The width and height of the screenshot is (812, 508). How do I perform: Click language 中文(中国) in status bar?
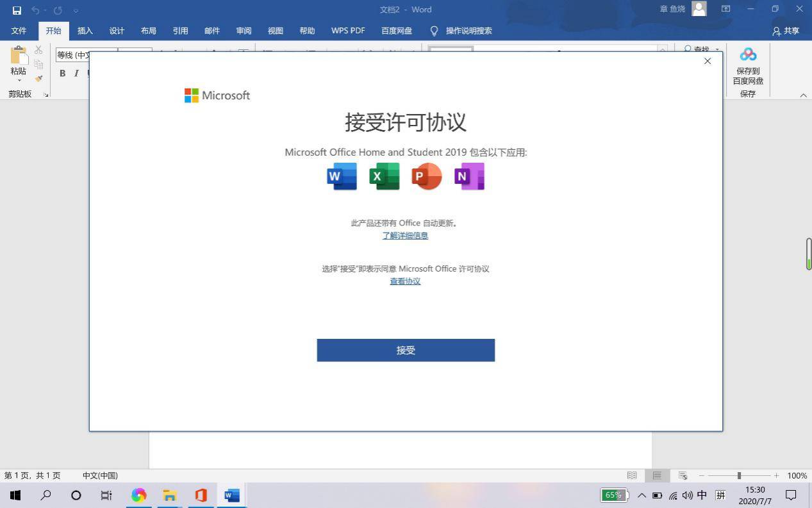point(100,475)
